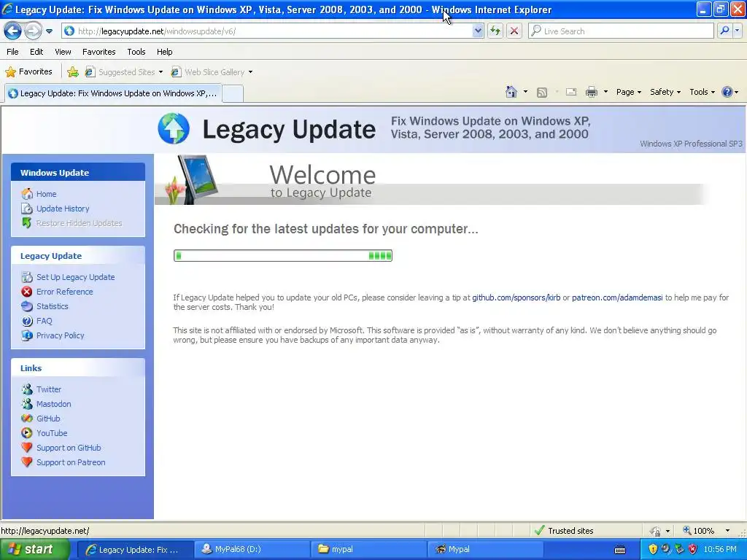Open a new blank tab

pyautogui.click(x=233, y=93)
